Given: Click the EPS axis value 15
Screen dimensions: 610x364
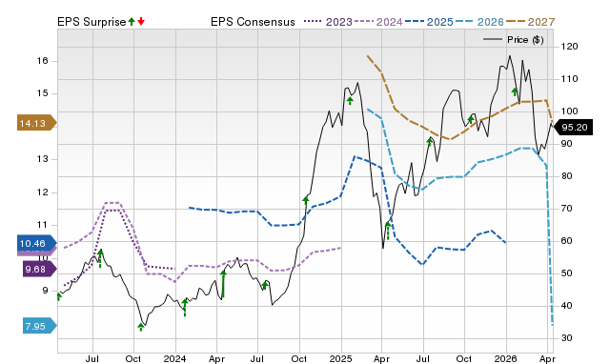Looking at the screenshot, I should click(43, 93).
